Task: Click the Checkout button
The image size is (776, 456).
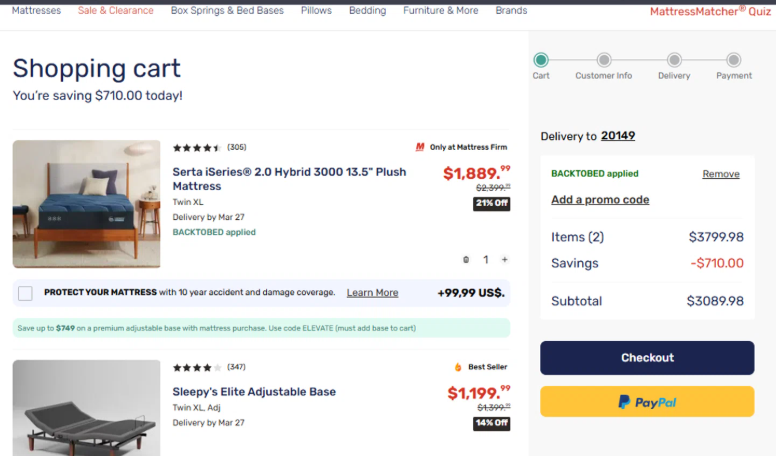Action: (647, 357)
